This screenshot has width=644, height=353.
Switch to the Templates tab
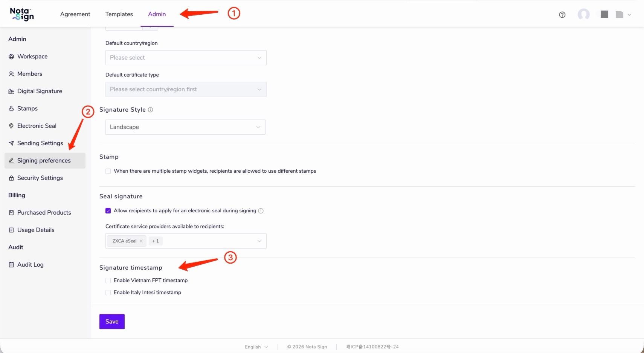tap(119, 14)
